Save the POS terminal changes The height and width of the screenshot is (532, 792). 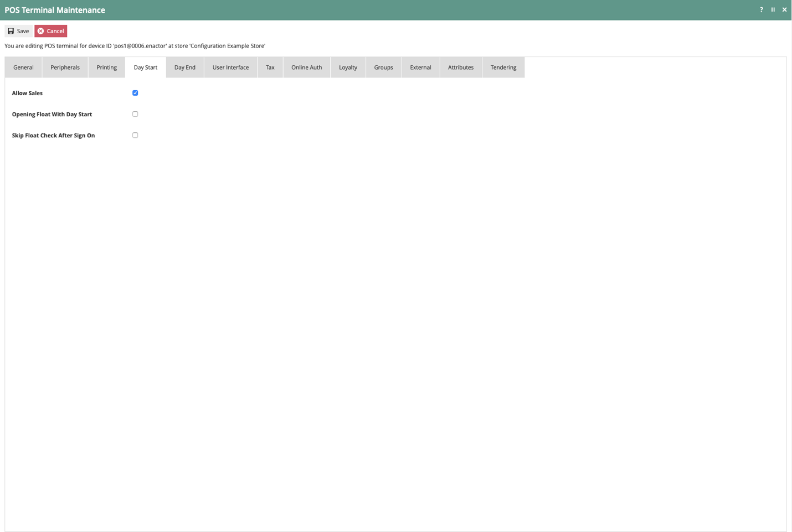18,31
